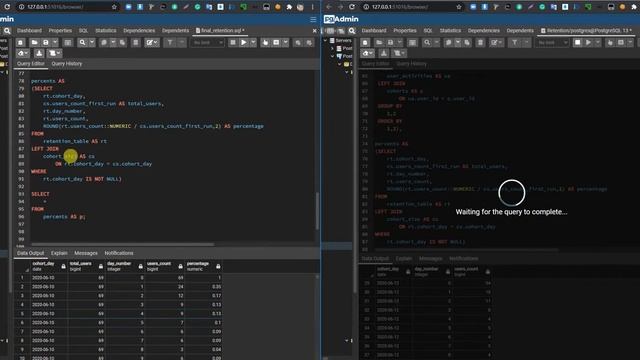This screenshot has height=360, width=640.
Task: Open Dependencies tab in left pgAdmin window
Action: pyautogui.click(x=139, y=31)
